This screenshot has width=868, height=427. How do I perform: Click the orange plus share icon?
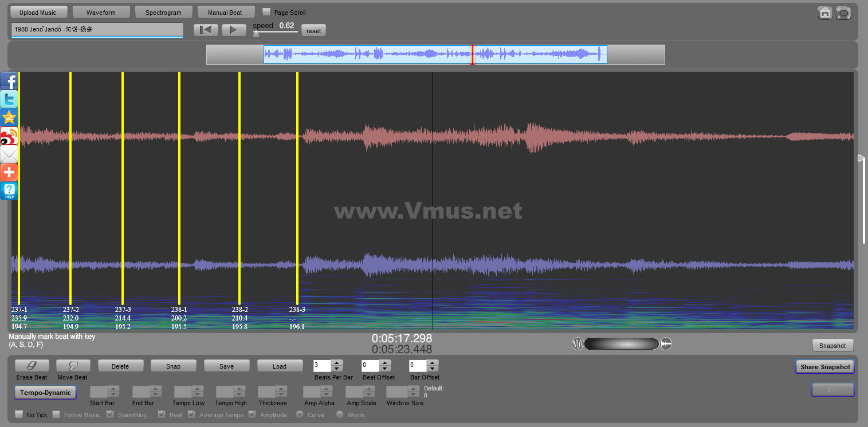coord(9,172)
